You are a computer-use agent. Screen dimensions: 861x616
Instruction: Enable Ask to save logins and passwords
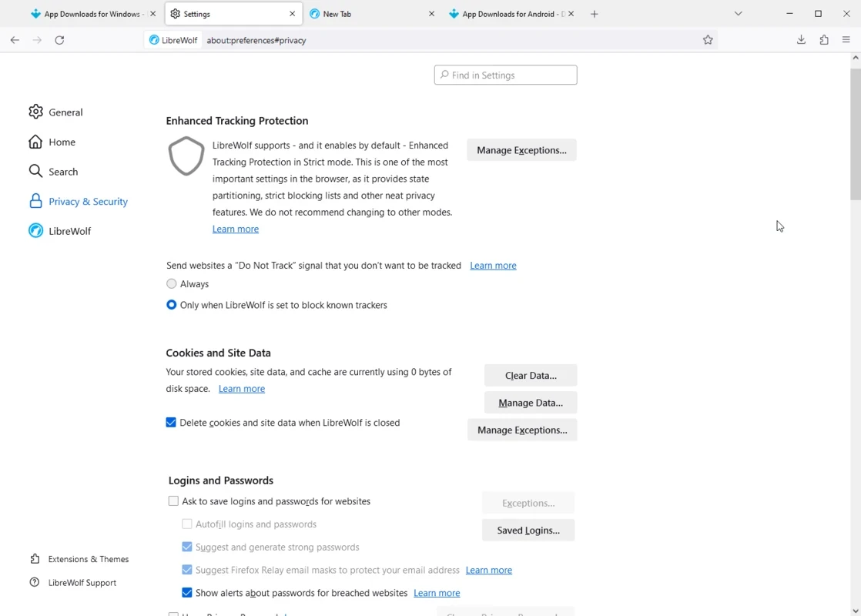173,500
